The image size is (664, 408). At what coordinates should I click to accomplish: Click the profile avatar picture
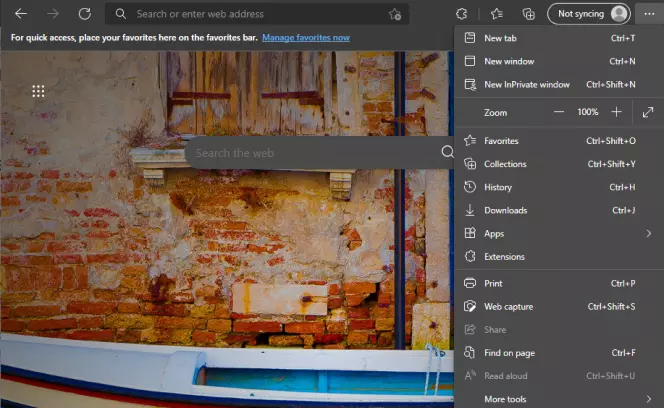619,14
